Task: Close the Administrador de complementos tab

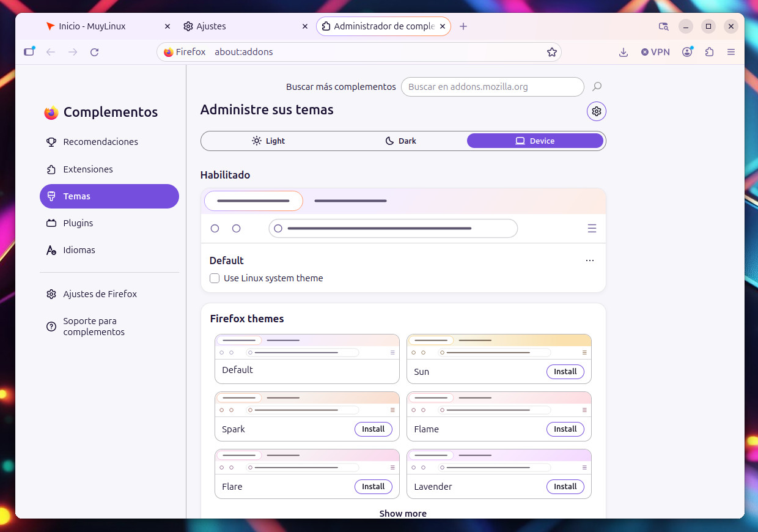Action: tap(443, 26)
